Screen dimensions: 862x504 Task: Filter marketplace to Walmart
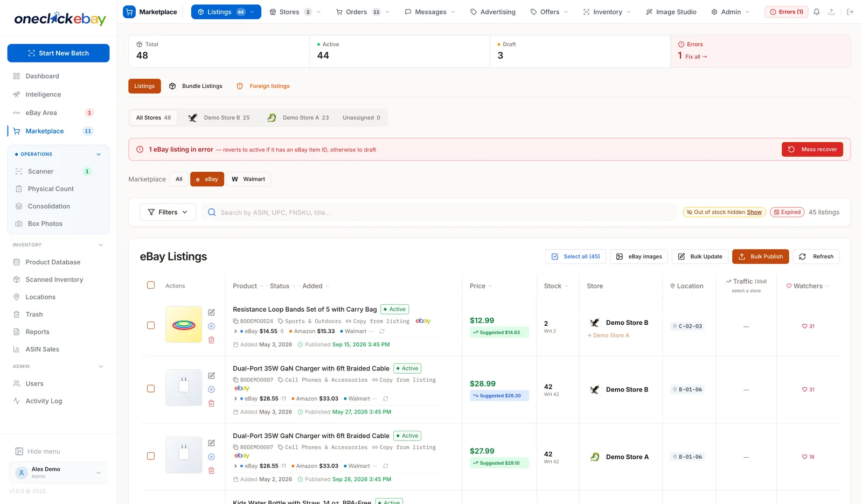coord(248,179)
